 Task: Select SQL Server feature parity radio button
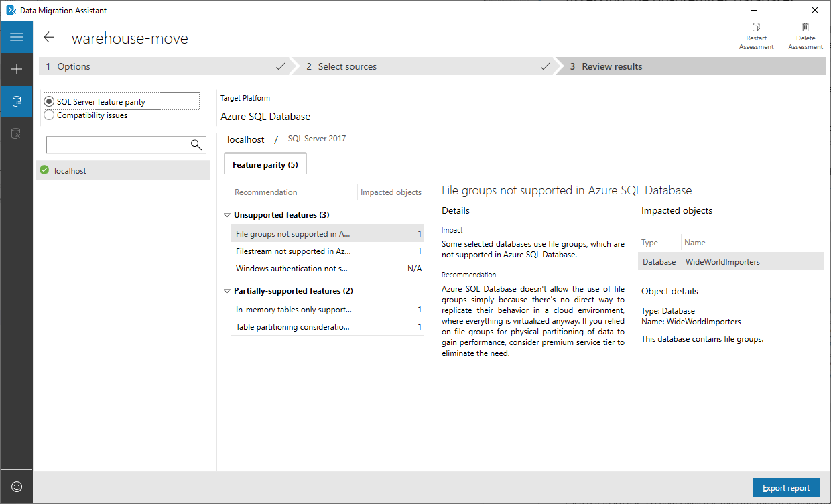49,102
